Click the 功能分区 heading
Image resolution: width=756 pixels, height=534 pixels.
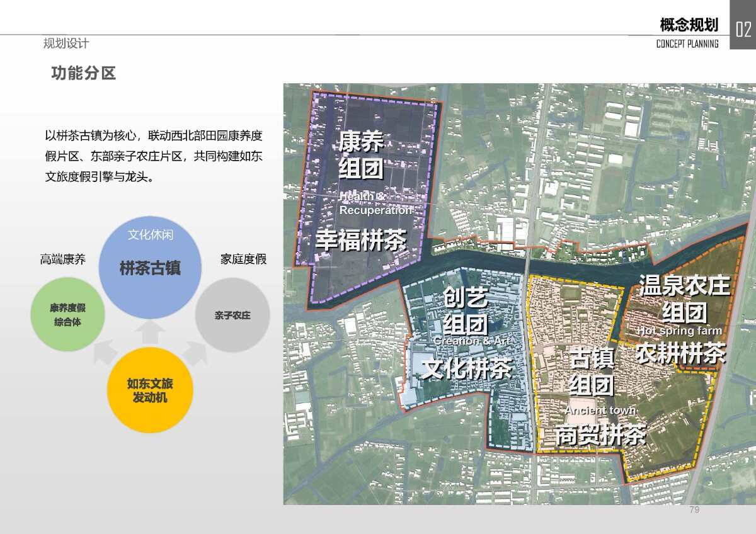[x=84, y=74]
